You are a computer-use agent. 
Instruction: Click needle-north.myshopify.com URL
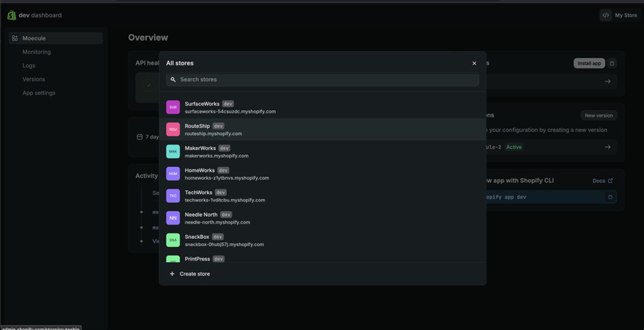[217, 222]
